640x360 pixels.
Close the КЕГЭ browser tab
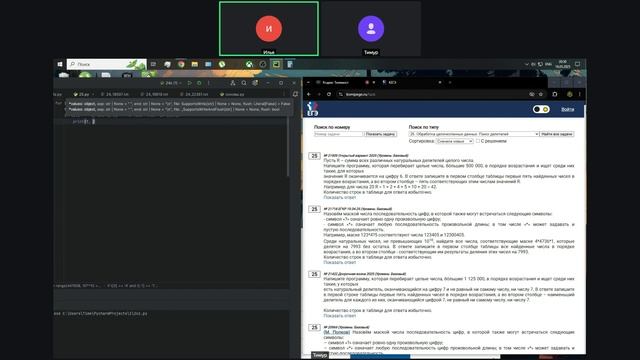click(440, 82)
